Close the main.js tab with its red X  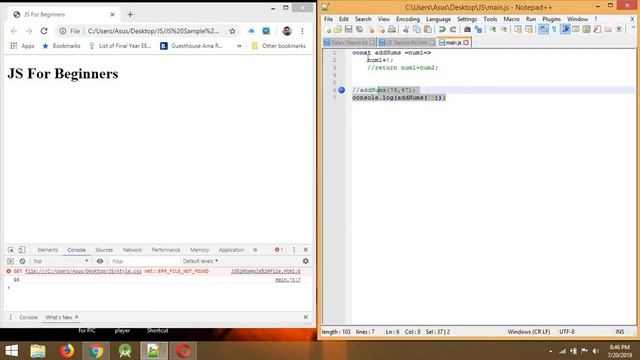[466, 42]
